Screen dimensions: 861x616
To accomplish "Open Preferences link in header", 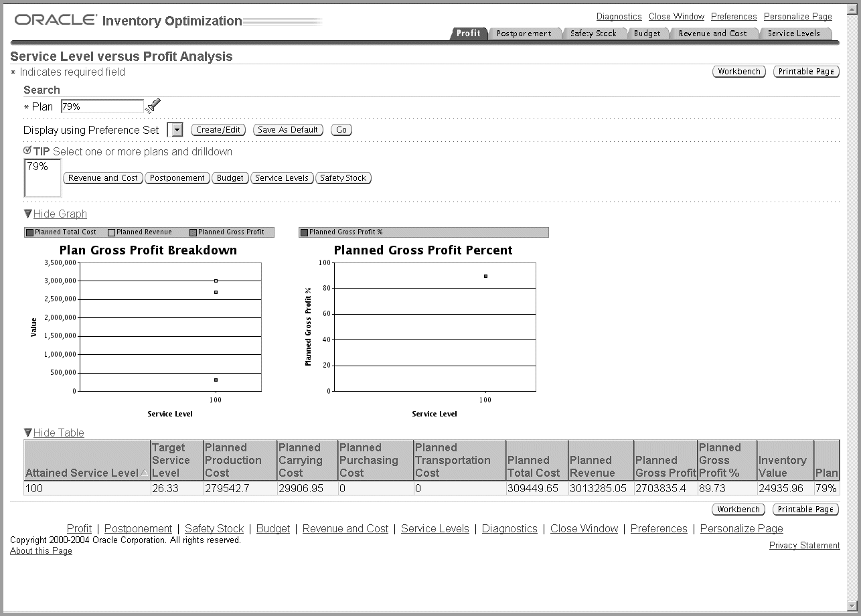I will point(734,17).
